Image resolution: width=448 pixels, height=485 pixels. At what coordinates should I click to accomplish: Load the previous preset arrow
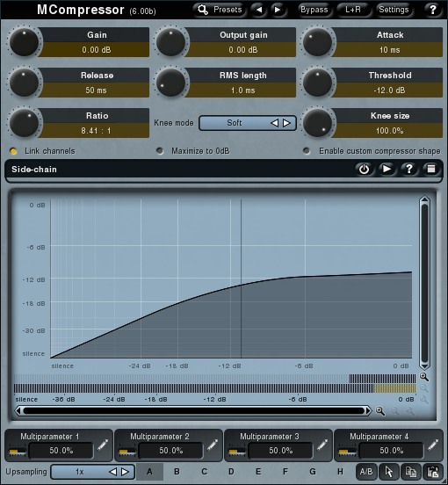(259, 10)
